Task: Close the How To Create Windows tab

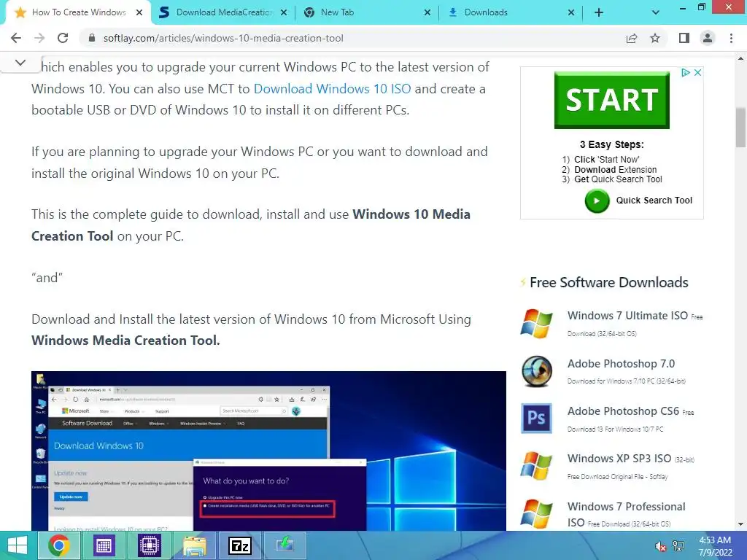Action: click(x=139, y=13)
